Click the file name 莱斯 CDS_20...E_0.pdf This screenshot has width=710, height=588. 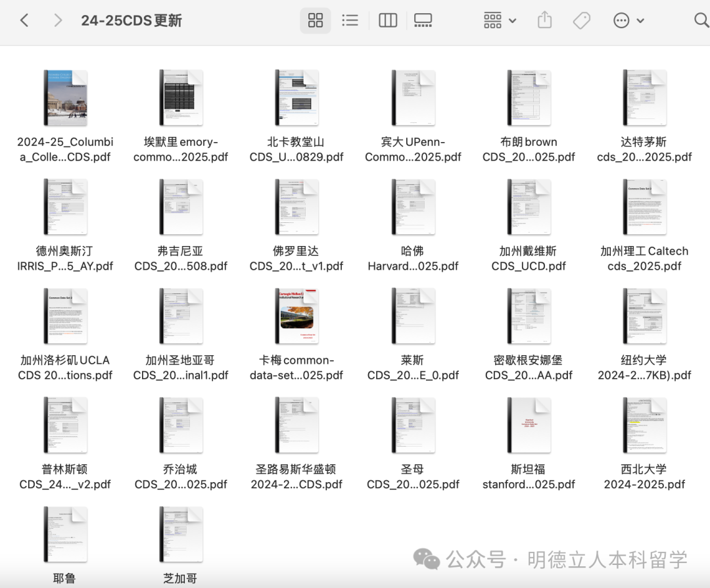pos(413,368)
